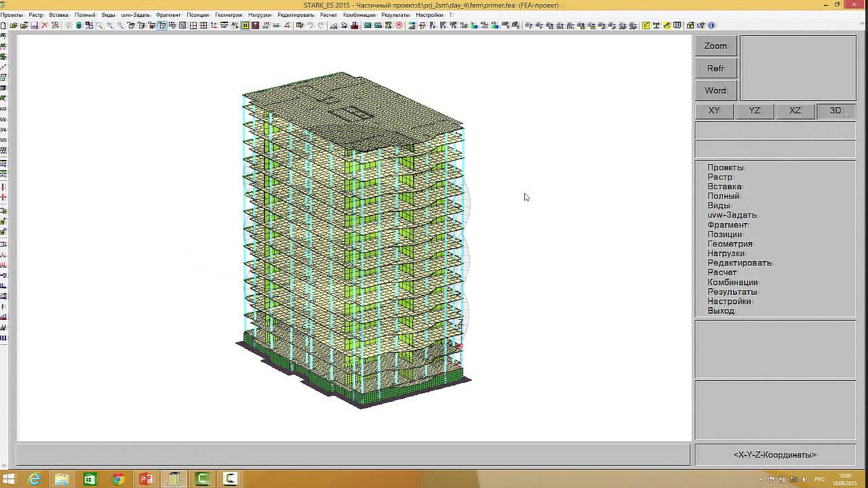The image size is (868, 488).
Task: Click the Zoom button
Action: pos(715,46)
